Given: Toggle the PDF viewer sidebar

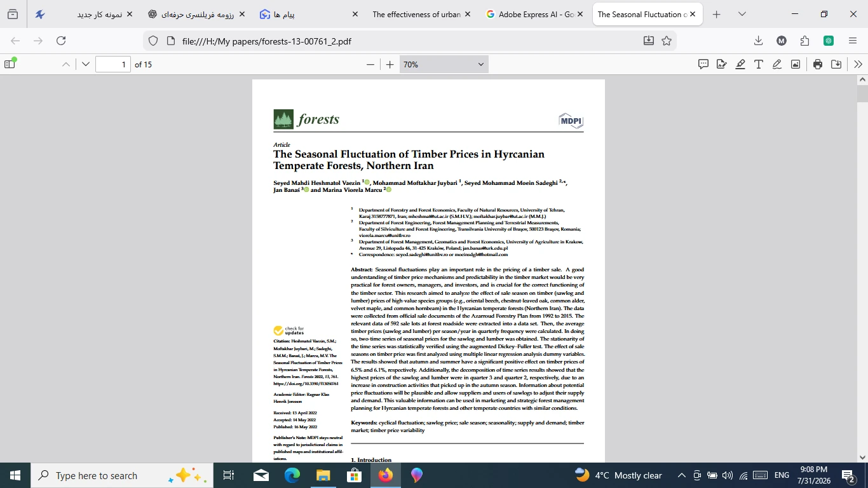Looking at the screenshot, I should 10,64.
